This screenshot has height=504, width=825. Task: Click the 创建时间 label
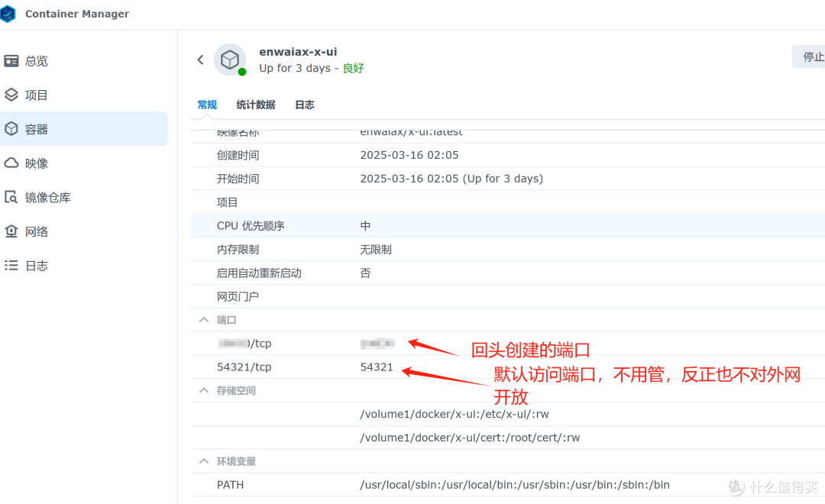(238, 155)
